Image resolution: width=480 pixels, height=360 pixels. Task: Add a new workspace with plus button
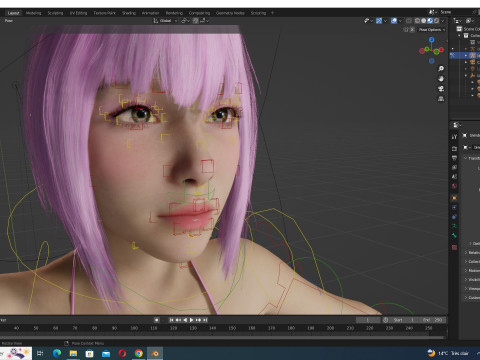272,13
